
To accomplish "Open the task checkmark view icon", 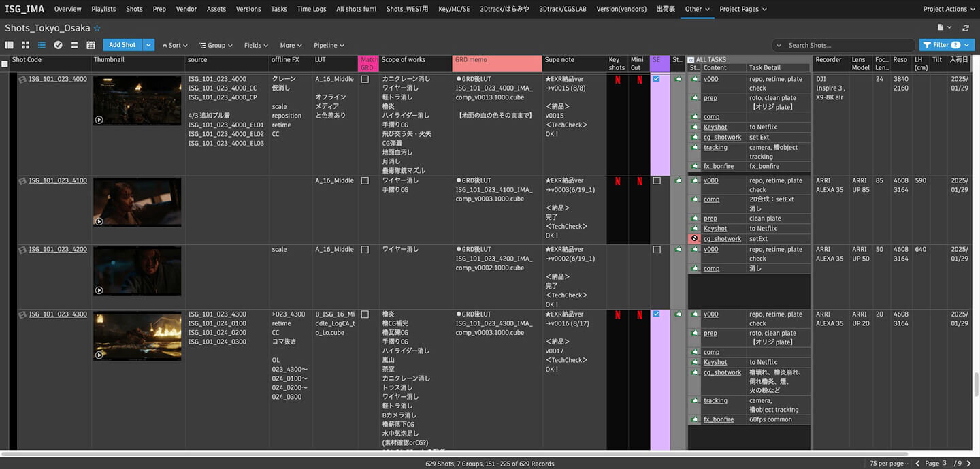I will (58, 45).
